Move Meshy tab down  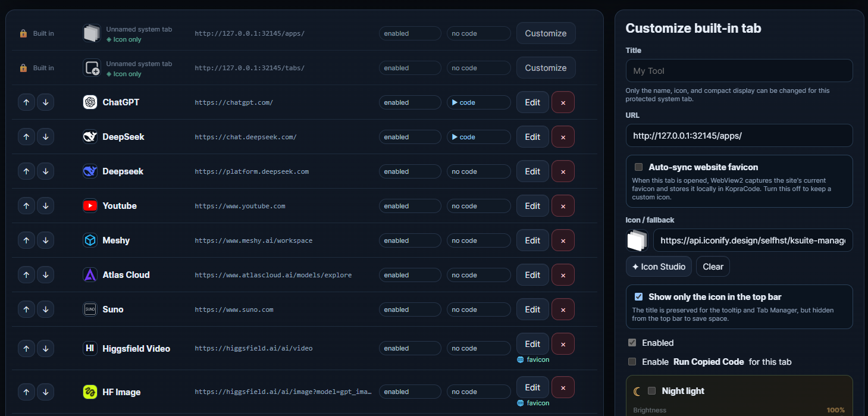pos(46,240)
